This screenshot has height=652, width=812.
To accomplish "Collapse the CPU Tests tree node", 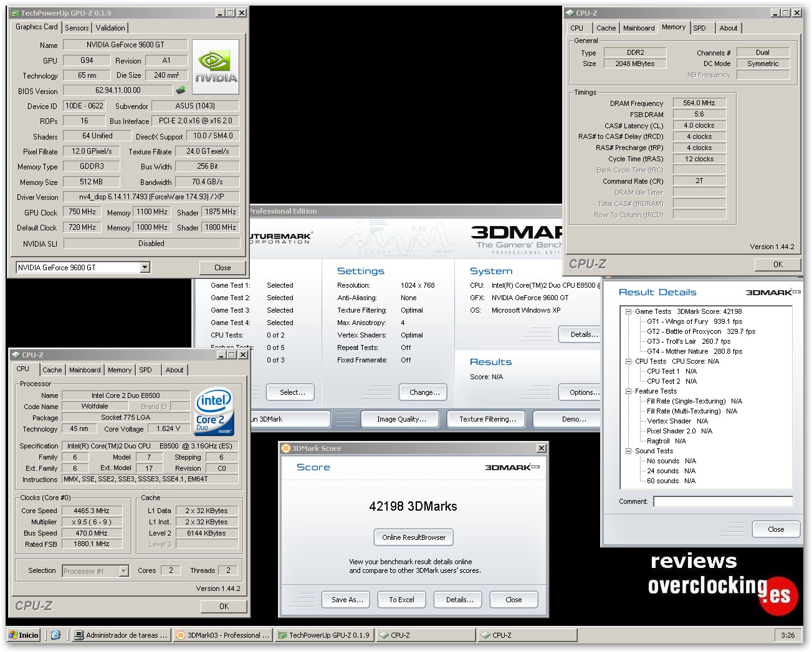I will pos(629,361).
